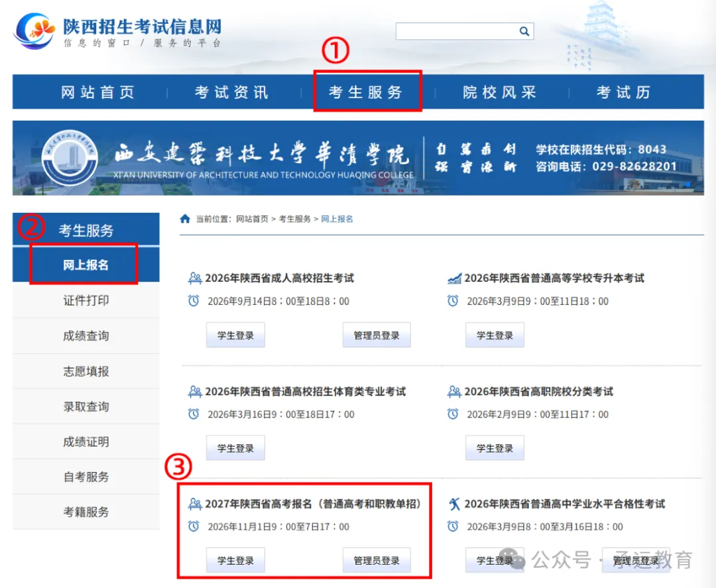Open the 院校风采 navigation item
Screen dimensions: 716x588
pos(499,92)
